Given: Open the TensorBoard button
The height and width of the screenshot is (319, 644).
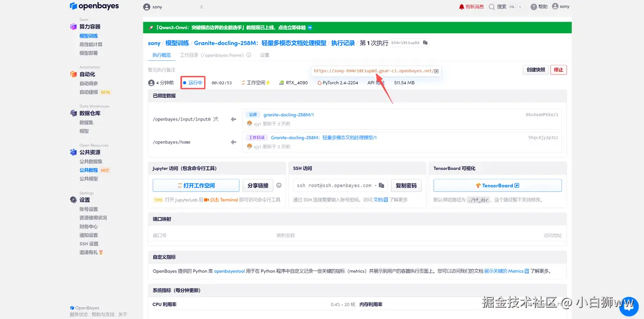Looking at the screenshot, I should tap(498, 185).
